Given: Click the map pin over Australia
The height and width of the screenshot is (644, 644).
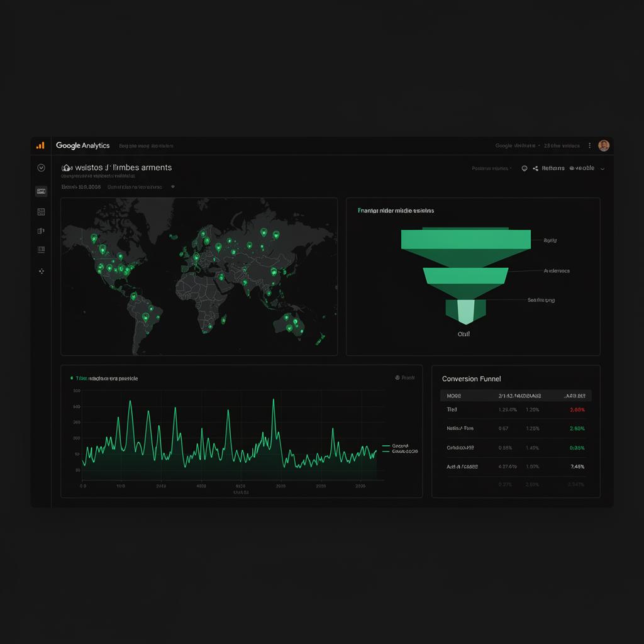Looking at the screenshot, I should click(289, 328).
